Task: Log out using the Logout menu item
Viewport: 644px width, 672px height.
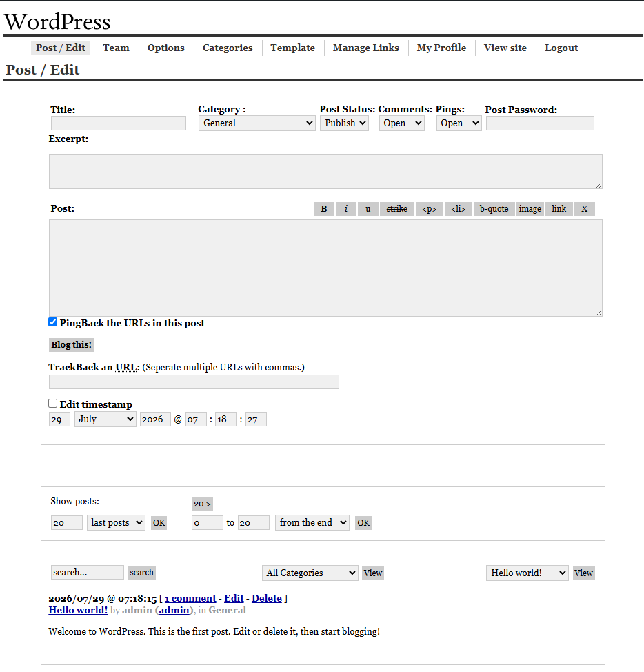Action: 561,48
